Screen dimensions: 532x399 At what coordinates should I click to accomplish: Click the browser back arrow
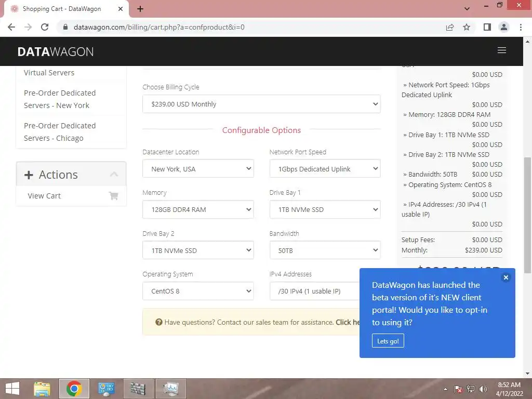[x=11, y=27]
